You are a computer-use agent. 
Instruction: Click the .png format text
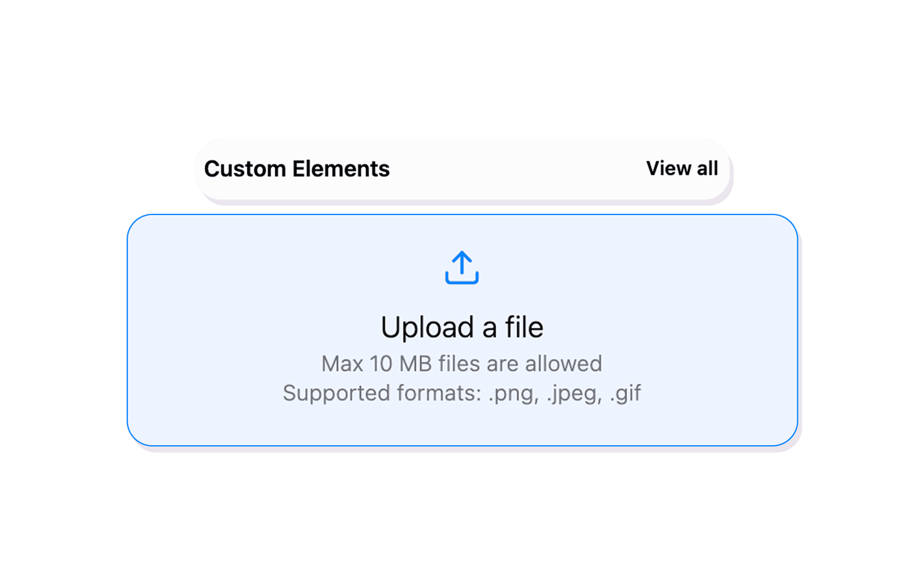coord(513,394)
